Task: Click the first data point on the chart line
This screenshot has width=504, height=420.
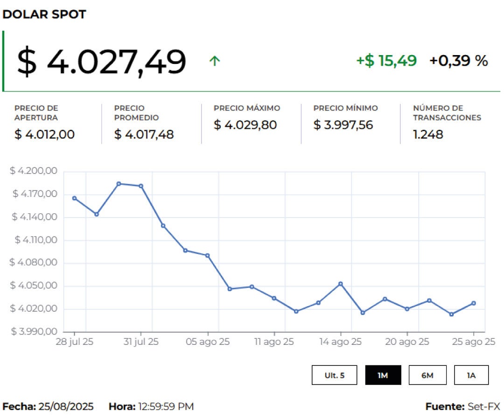Action: point(74,198)
